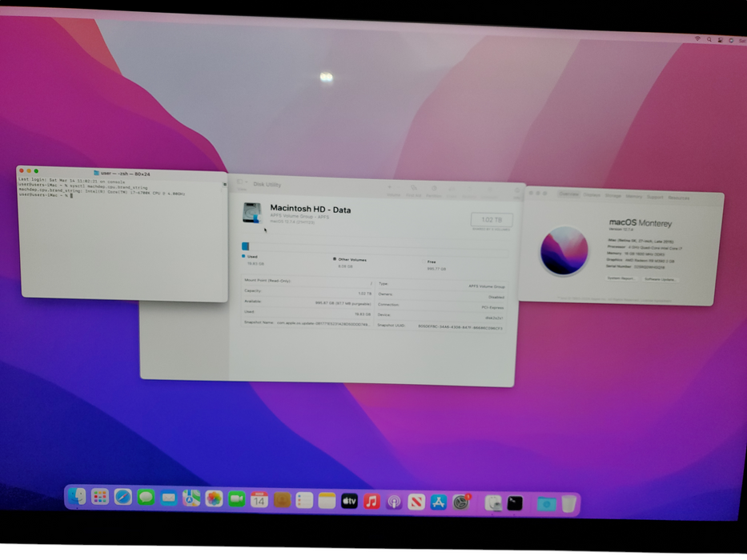Screen dimensions: 747x560
Task: Open Control Center in menu bar
Action: pyautogui.click(x=721, y=40)
